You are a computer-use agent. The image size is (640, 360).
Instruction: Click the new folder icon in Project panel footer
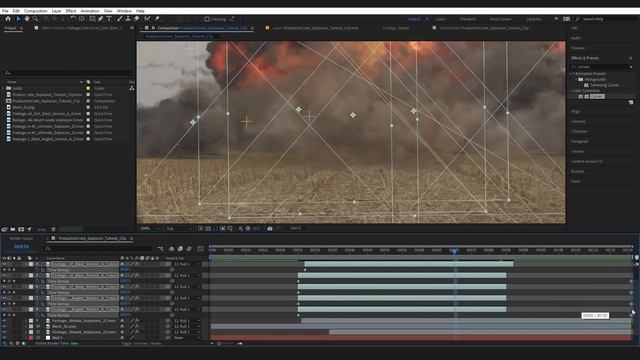13,229
